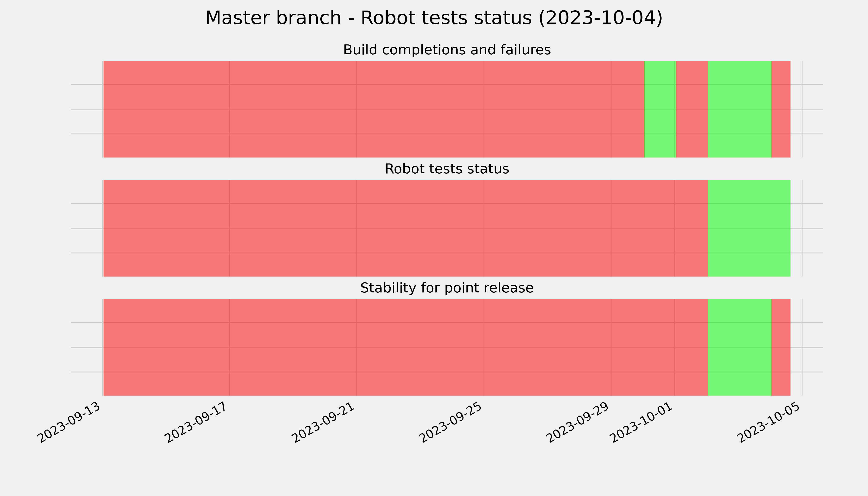Click the final red segment in Build completions chart
Viewport: 868px width, 496px height.
pyautogui.click(x=781, y=109)
